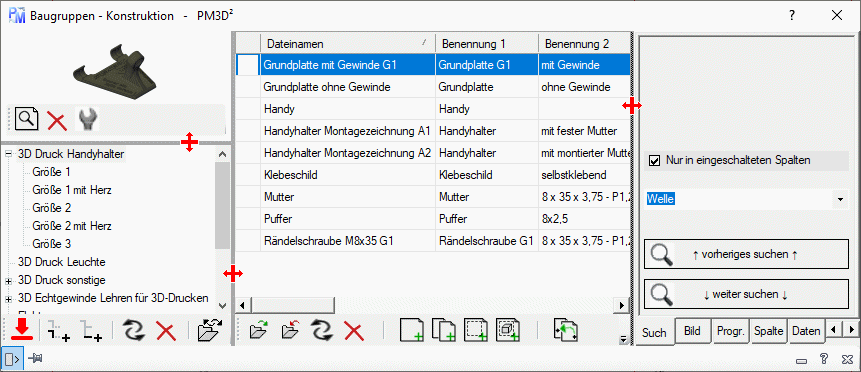Image resolution: width=861 pixels, height=372 pixels.
Task: Select the 'Klebeschild' file name
Action: pos(290,175)
